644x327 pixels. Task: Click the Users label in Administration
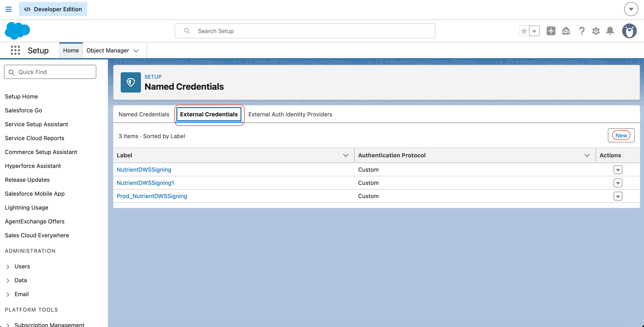point(22,266)
